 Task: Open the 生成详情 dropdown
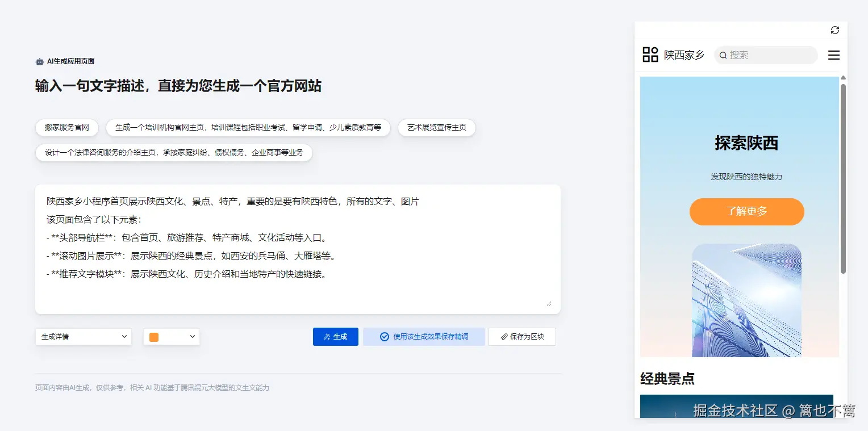pos(84,337)
